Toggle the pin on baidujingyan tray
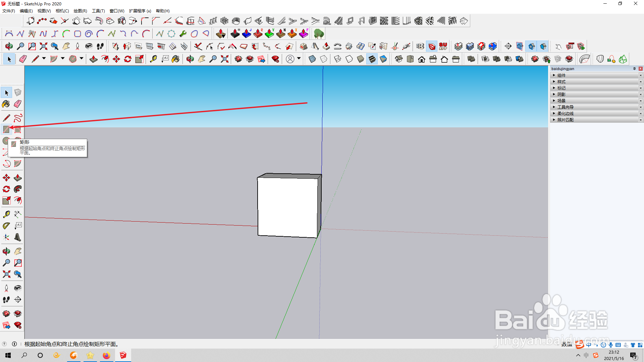 (x=634, y=69)
